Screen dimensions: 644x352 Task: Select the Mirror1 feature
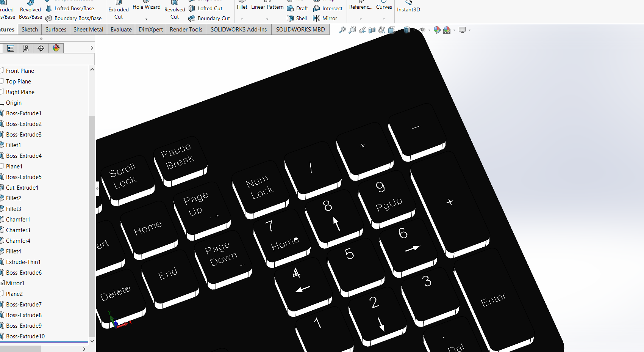click(x=15, y=283)
